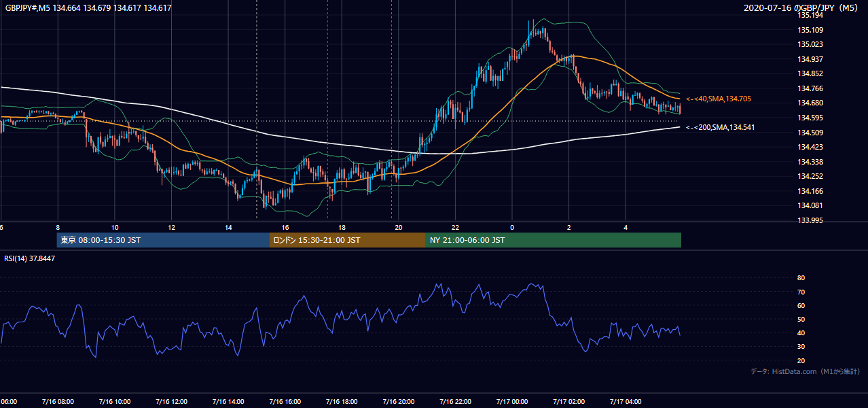Click the hour 18 tick under price chart
Viewport: 868px width, 408px height.
(342, 228)
